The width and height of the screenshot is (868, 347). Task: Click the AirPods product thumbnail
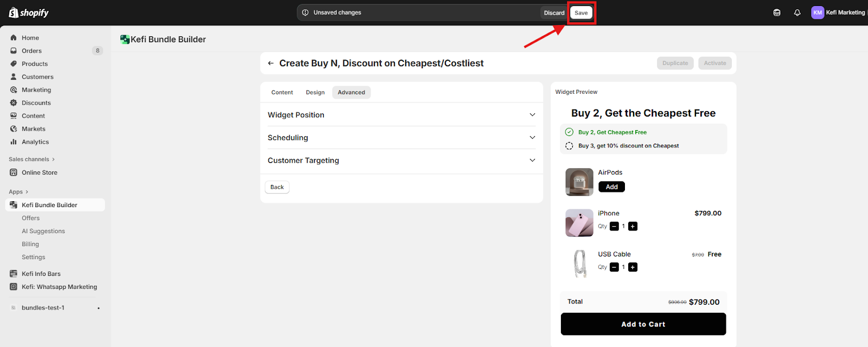[579, 182]
